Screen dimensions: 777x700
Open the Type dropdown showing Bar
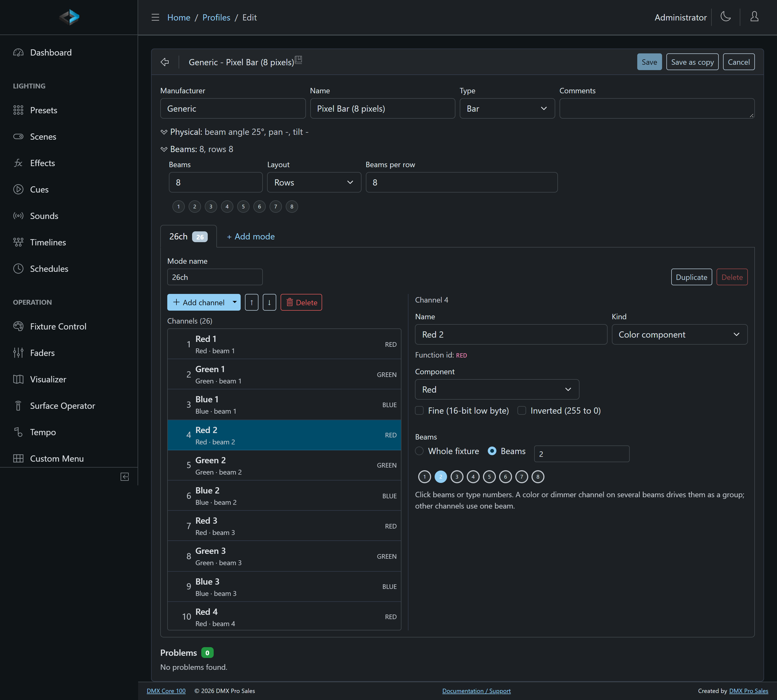point(507,108)
